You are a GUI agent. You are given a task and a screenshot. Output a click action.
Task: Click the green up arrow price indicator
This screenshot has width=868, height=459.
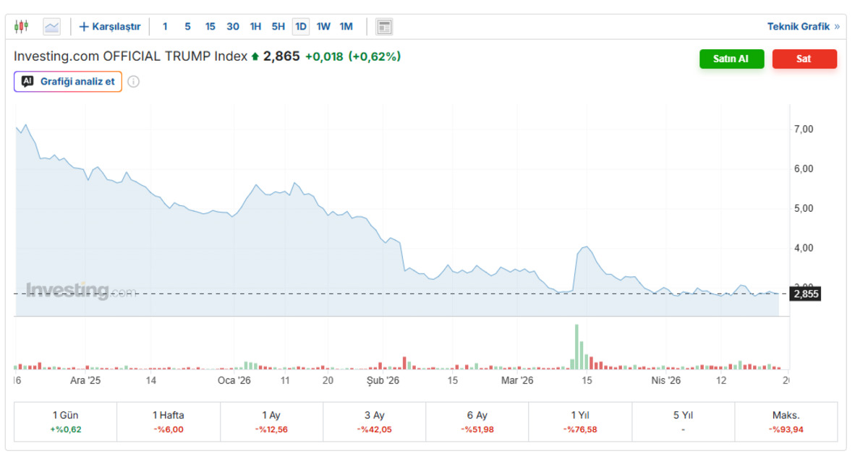(x=255, y=56)
